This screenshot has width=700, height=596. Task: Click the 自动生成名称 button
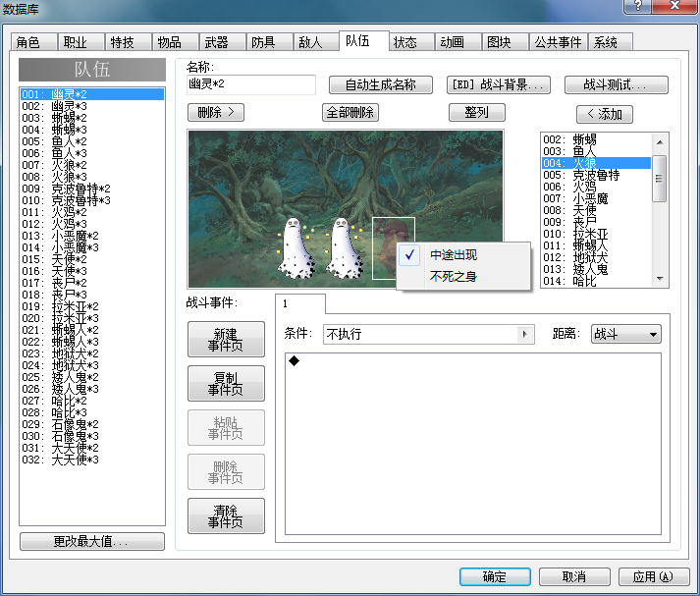[x=380, y=84]
